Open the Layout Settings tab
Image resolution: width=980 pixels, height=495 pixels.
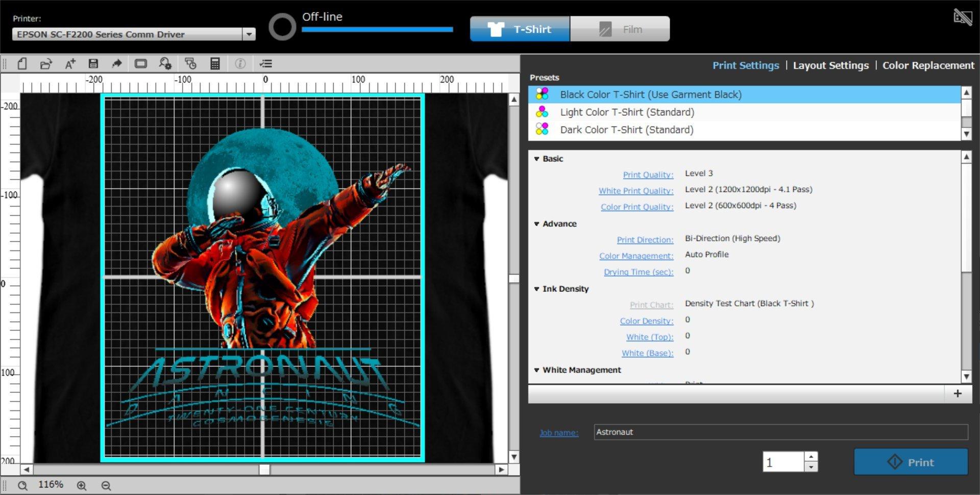[x=830, y=65]
